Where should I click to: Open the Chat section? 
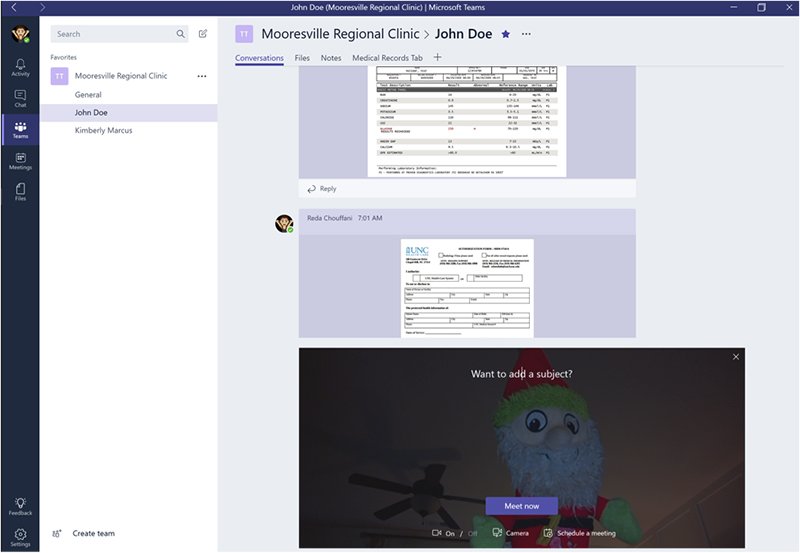coord(20,98)
